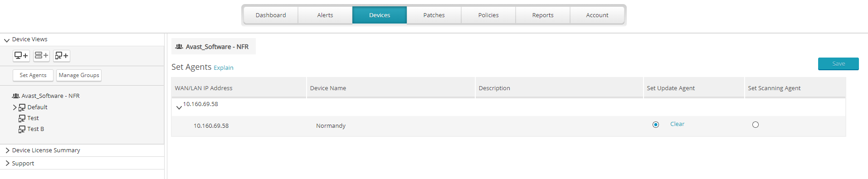This screenshot has width=868, height=179.
Task: Select Scanning Agent radio for Normandy
Action: (756, 125)
